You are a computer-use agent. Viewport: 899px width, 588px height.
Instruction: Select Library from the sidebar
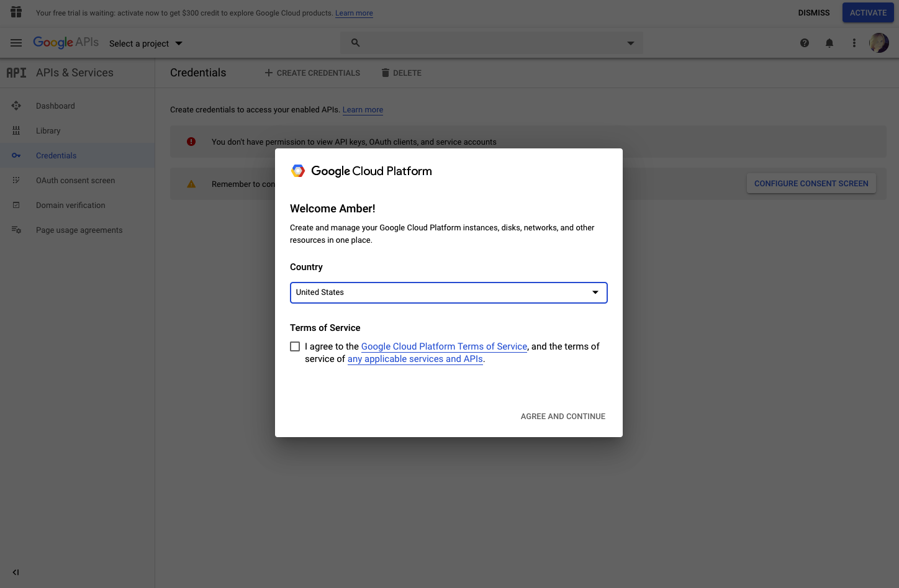point(48,130)
